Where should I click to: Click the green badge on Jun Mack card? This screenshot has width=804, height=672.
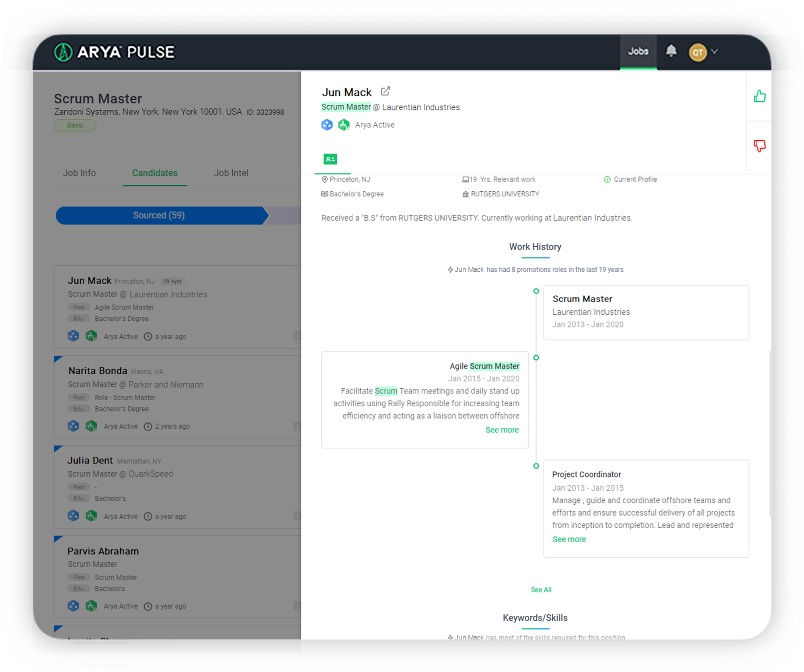point(91,336)
